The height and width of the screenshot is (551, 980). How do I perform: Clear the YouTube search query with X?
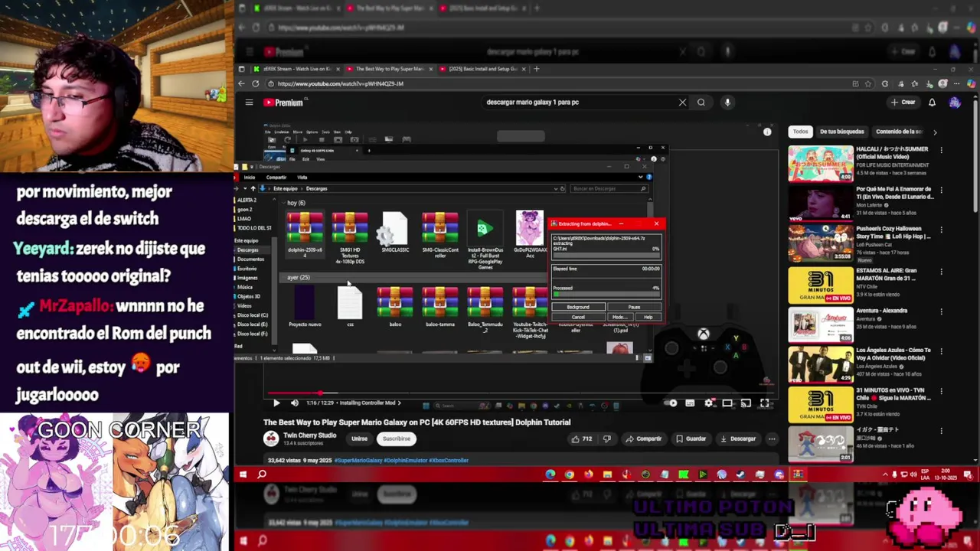[682, 103]
